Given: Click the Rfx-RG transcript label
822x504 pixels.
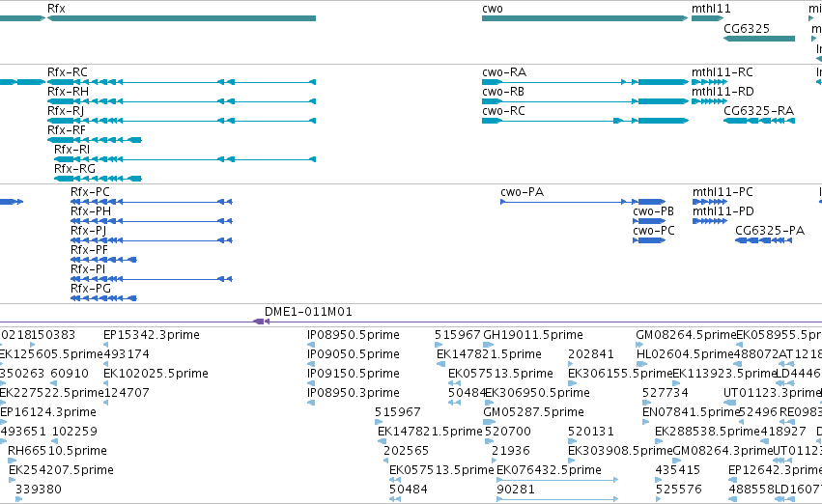Looking at the screenshot, I should point(74,169).
